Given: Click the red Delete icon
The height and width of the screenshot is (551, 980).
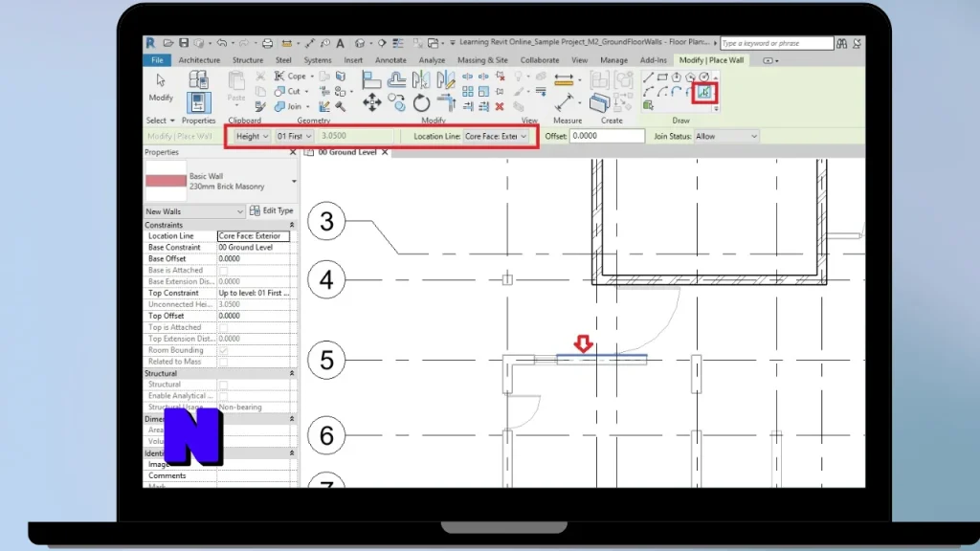Looking at the screenshot, I should pos(500,107).
